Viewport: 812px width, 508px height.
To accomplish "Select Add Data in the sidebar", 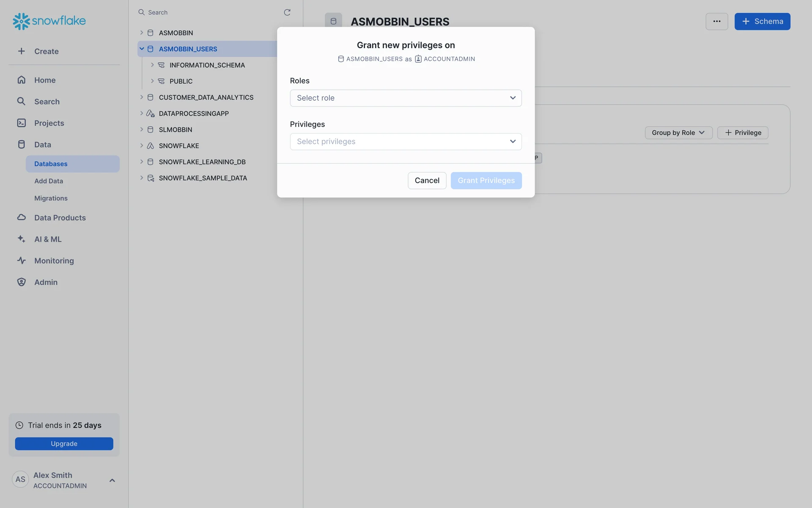I will [49, 181].
